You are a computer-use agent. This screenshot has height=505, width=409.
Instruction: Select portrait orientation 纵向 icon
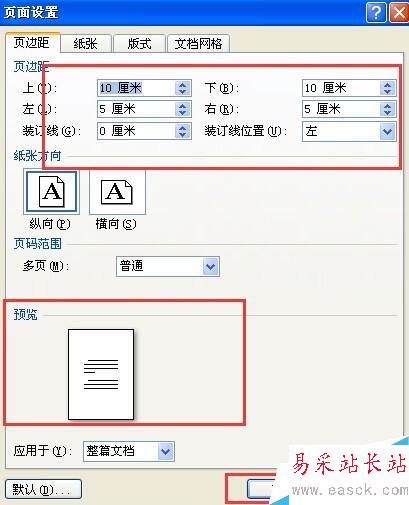pos(51,192)
